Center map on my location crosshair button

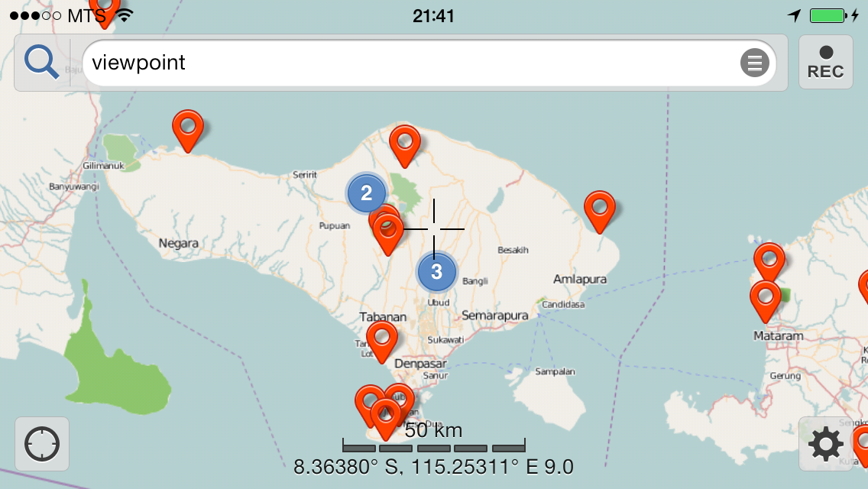click(x=42, y=444)
